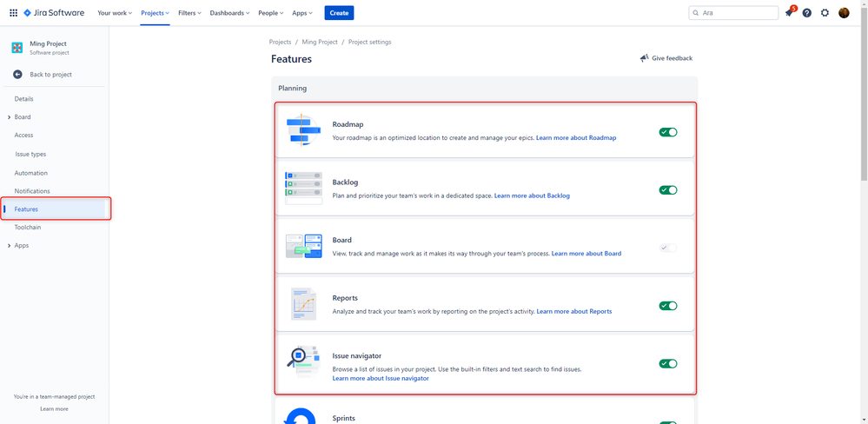Open Issue types in sidebar
Viewport: 868px width, 424px height.
(x=30, y=154)
